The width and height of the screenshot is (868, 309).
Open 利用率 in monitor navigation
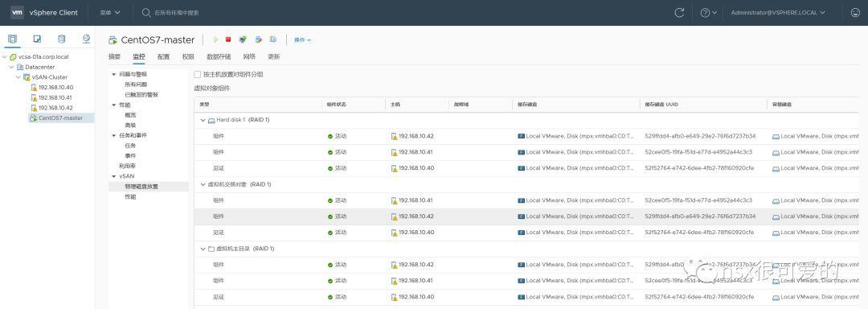click(x=127, y=166)
